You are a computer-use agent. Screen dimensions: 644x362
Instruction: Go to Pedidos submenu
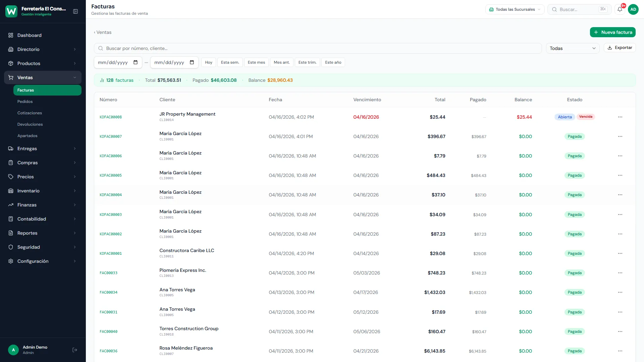point(47,102)
